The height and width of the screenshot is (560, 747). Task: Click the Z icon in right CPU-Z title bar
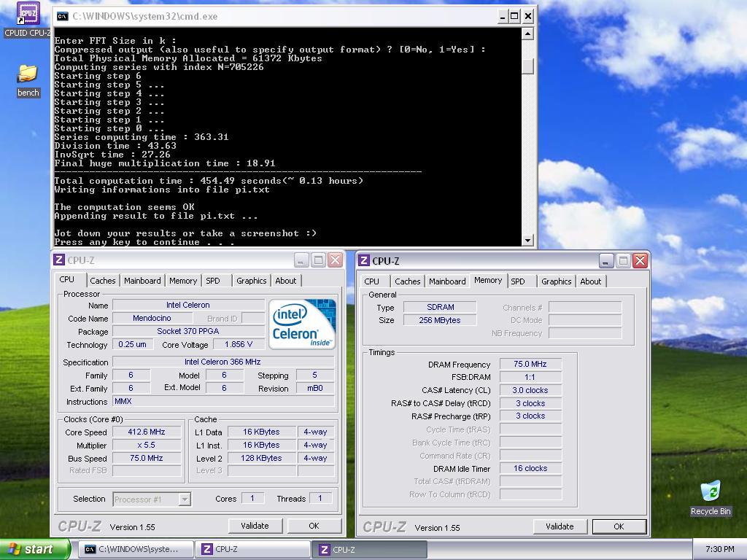pyautogui.click(x=364, y=260)
